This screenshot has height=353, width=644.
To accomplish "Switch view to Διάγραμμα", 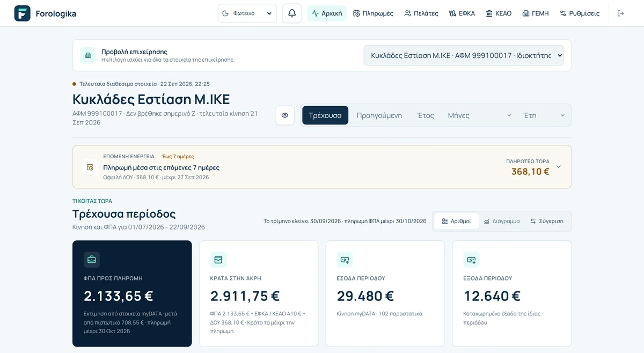I will pyautogui.click(x=502, y=221).
